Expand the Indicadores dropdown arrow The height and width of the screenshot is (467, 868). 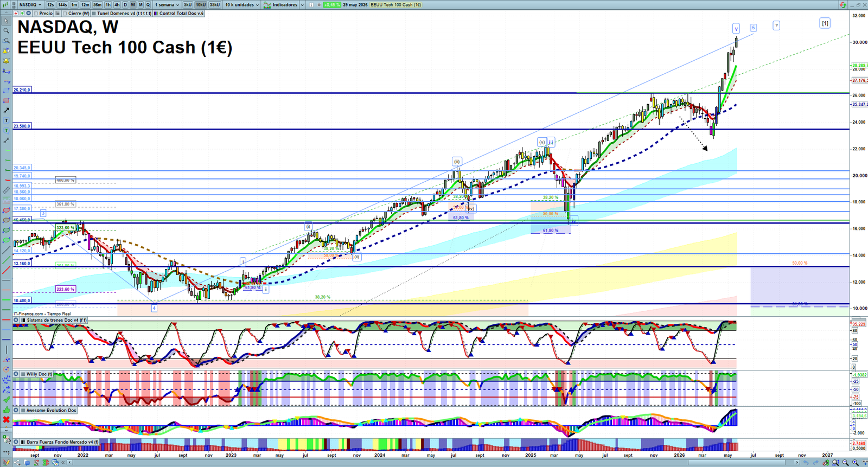(302, 4)
